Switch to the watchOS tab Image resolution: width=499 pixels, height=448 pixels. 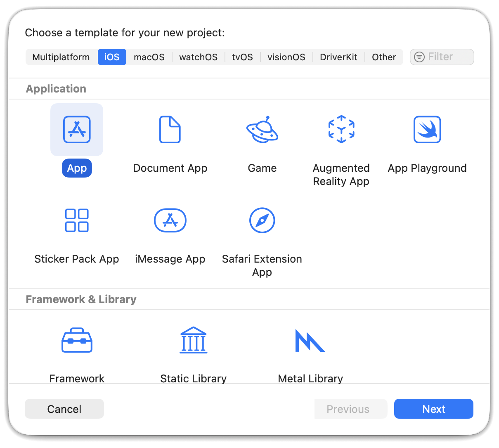point(198,57)
